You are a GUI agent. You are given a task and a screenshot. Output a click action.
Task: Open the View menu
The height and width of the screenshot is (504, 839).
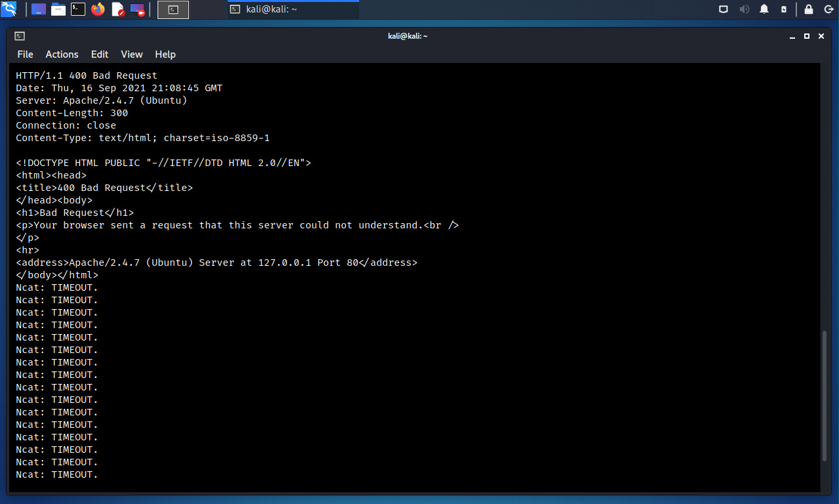(x=131, y=54)
